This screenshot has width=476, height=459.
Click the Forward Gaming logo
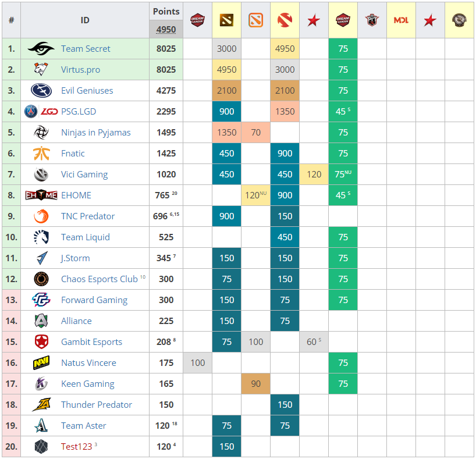[x=41, y=300]
